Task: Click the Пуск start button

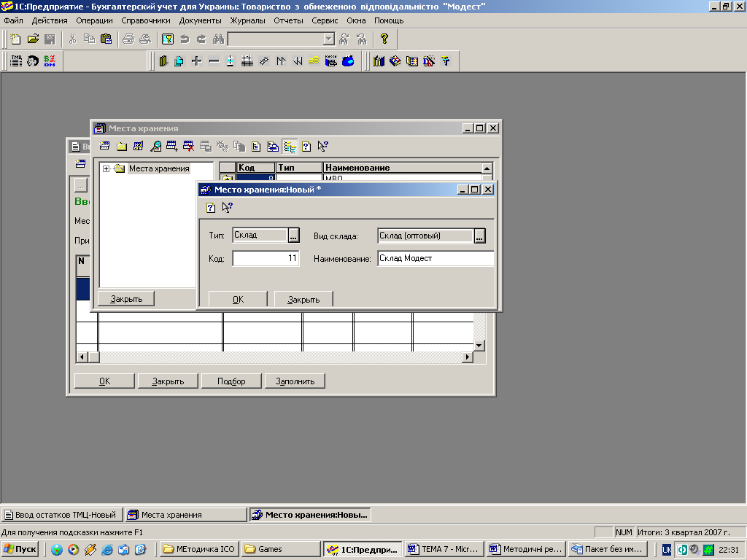Action: (20, 549)
